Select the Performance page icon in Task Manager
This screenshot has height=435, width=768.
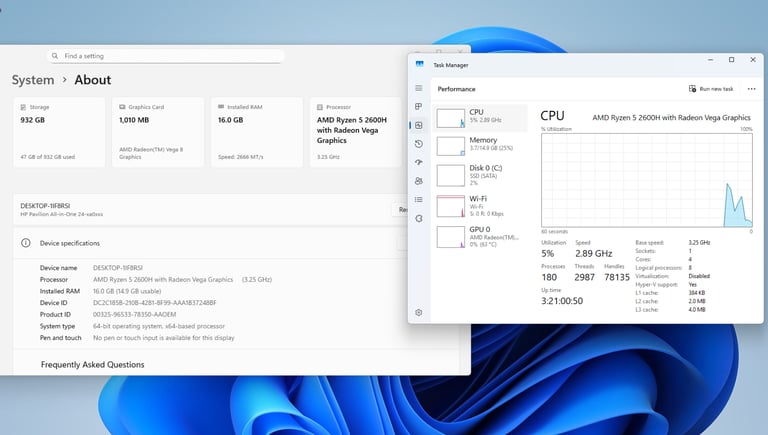click(x=419, y=125)
